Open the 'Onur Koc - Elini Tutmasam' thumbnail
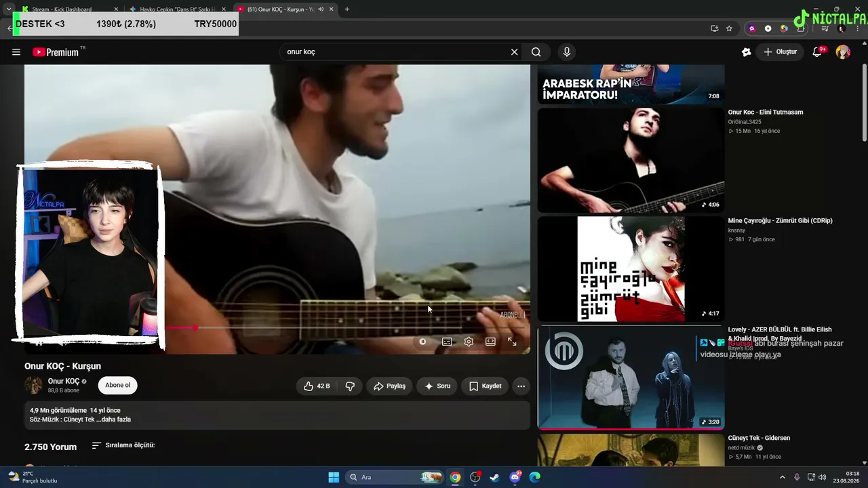 [x=631, y=161]
